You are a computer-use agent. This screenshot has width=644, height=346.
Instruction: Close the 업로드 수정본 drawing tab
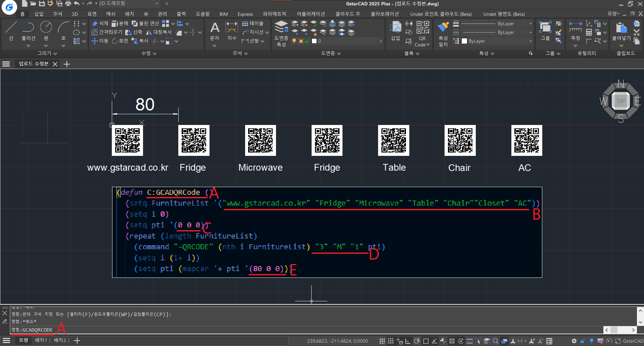click(55, 64)
